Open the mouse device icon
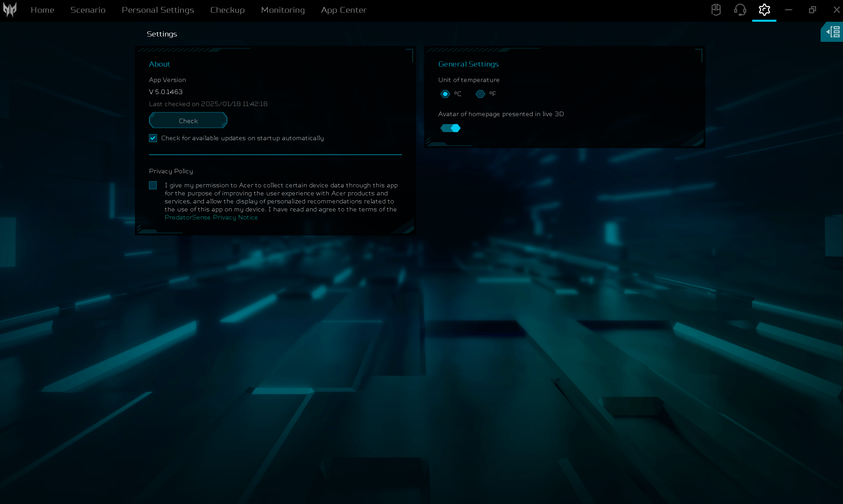Image resolution: width=843 pixels, height=504 pixels. (x=716, y=9)
